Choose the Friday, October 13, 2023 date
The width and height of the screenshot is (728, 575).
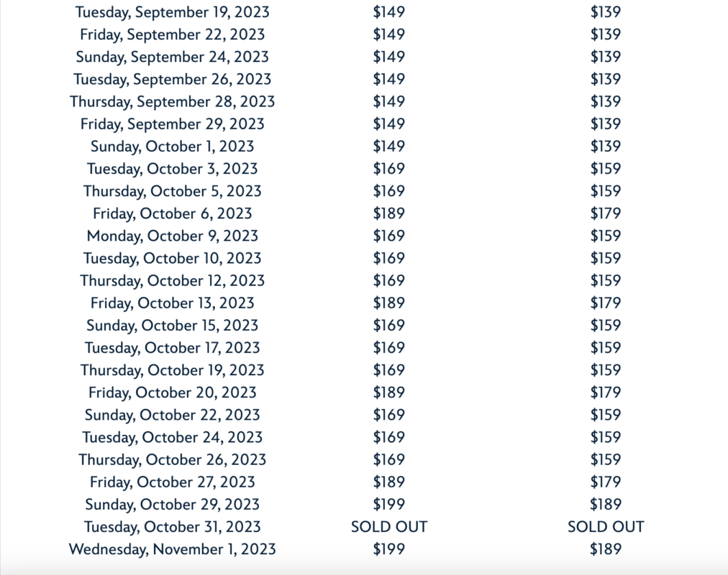(172, 303)
